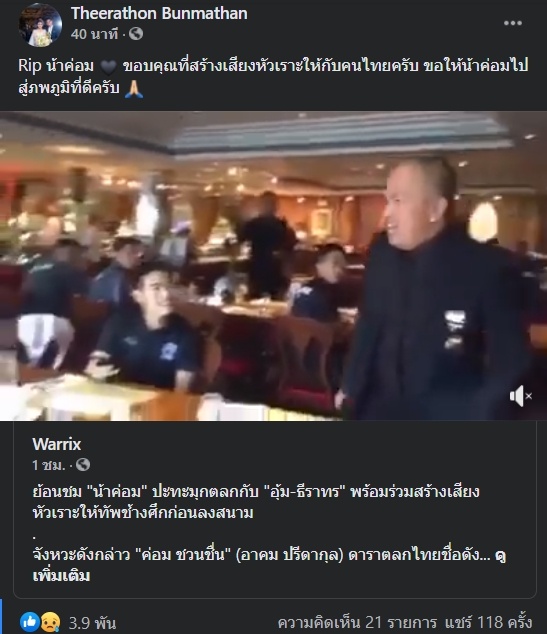View the ความคิดเห็น 21 รายการ comments
This screenshot has height=634, width=547.
pyautogui.click(x=357, y=622)
